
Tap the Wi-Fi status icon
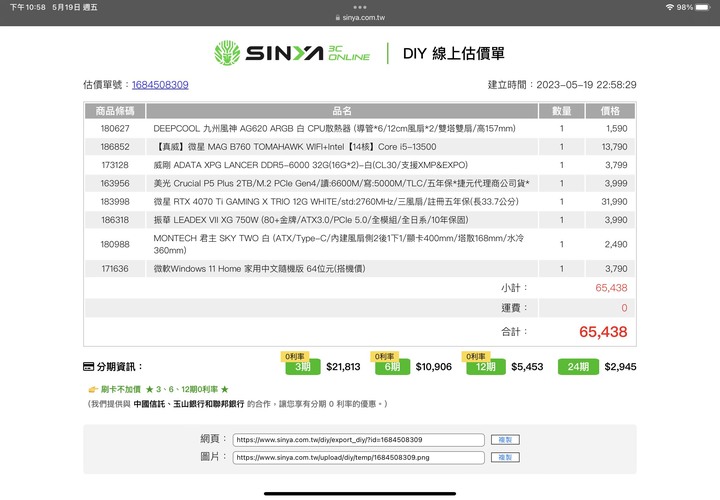669,7
